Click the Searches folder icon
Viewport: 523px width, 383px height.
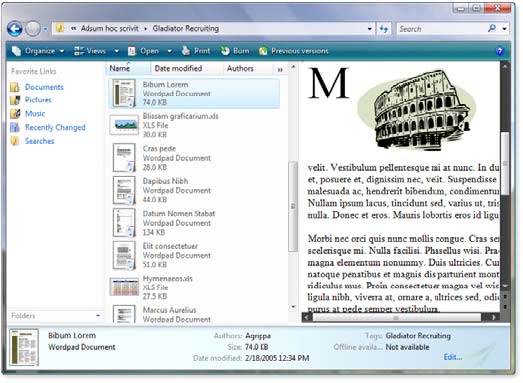tap(15, 141)
